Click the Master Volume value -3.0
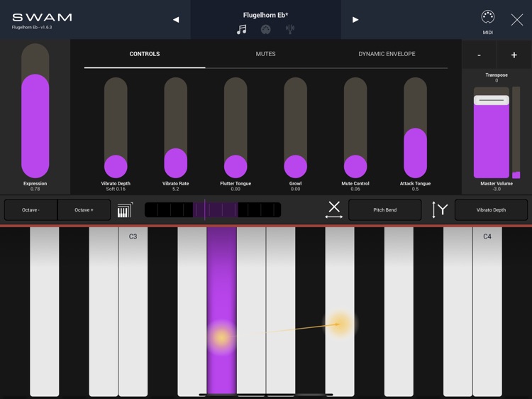Viewport: 532px width, 399px height. (x=497, y=189)
